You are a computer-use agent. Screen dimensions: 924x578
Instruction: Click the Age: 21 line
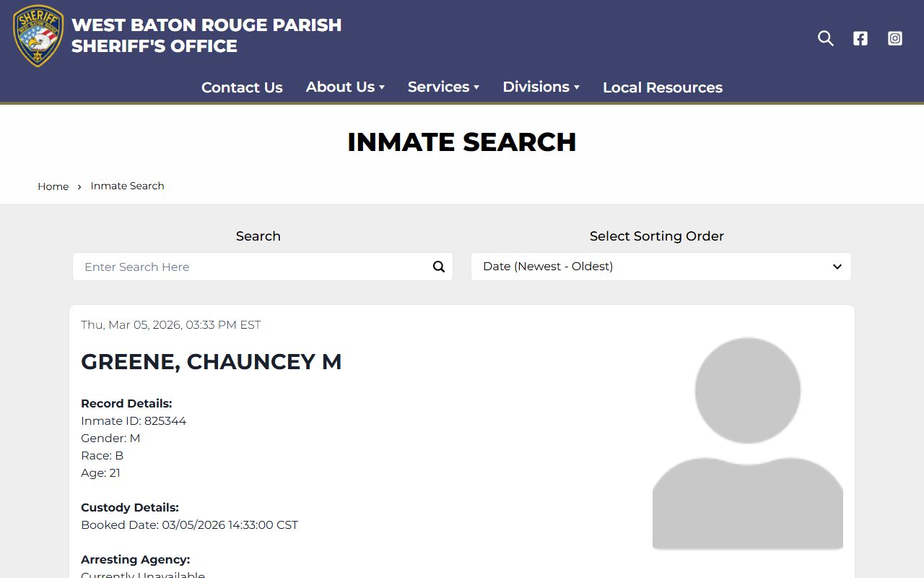point(100,473)
